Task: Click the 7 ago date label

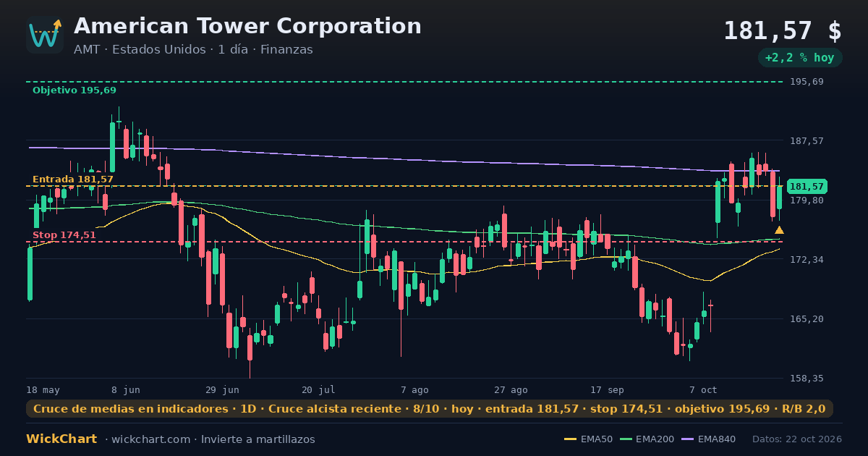Action: 414,390
